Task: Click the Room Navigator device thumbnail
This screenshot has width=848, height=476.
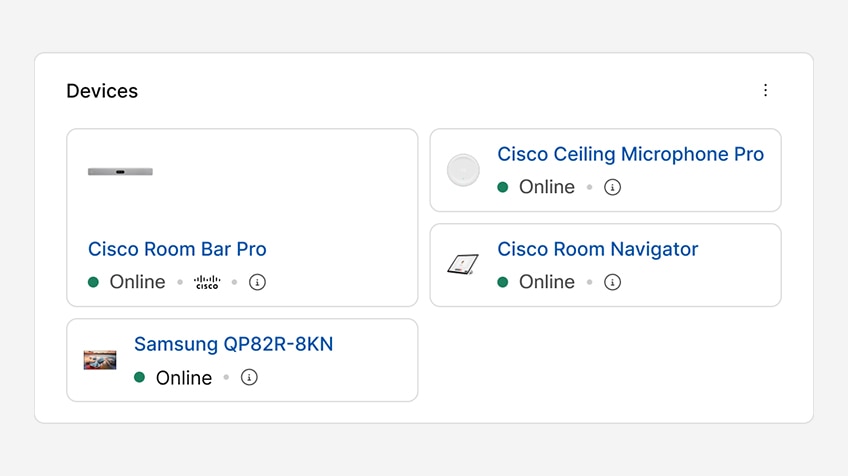Action: pyautogui.click(x=463, y=265)
